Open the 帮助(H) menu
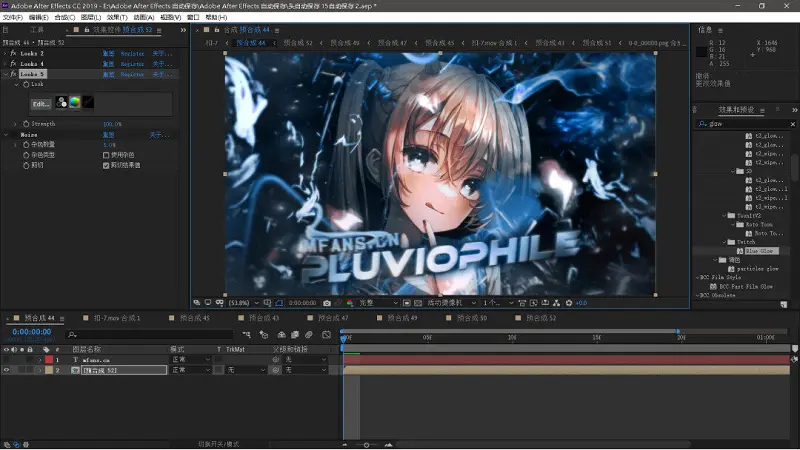Image resolution: width=800 pixels, height=450 pixels. tap(216, 17)
